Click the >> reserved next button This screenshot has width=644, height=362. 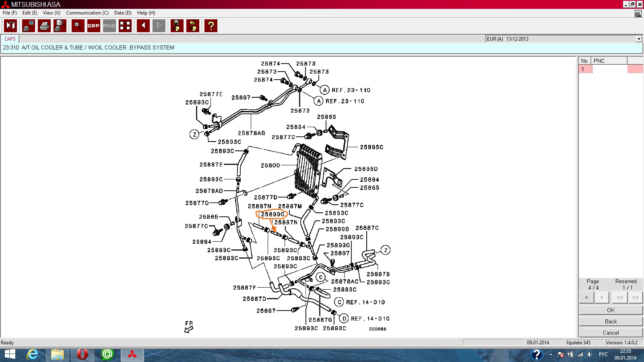tap(635, 298)
